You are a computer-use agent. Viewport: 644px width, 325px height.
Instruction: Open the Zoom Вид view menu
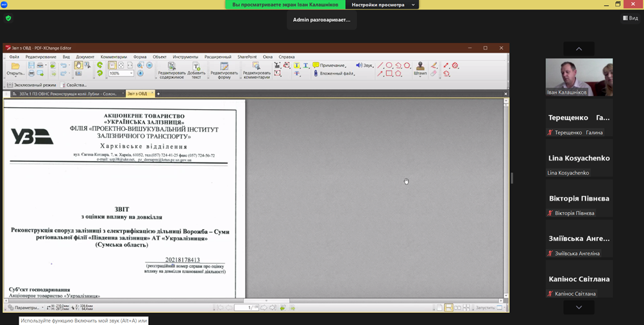click(631, 18)
